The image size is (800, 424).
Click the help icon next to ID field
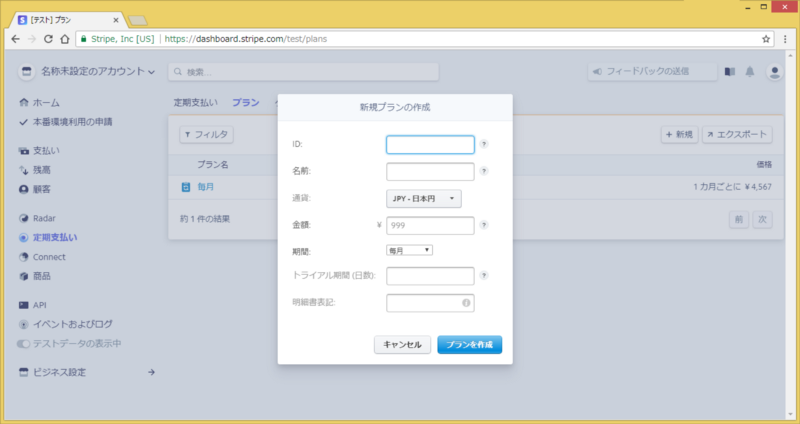coord(484,145)
